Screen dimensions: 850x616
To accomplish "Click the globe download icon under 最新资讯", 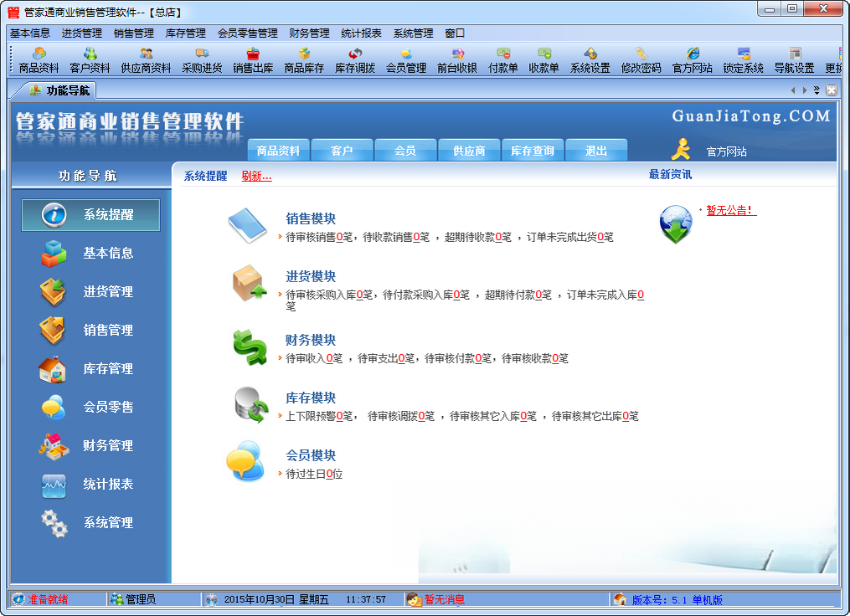I will [x=676, y=223].
